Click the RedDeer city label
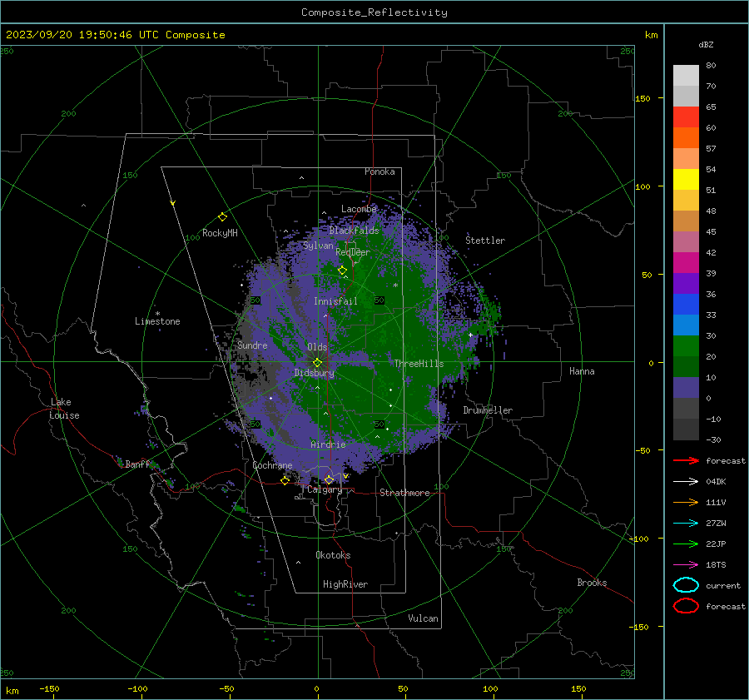The width and height of the screenshot is (749, 700). (353, 252)
